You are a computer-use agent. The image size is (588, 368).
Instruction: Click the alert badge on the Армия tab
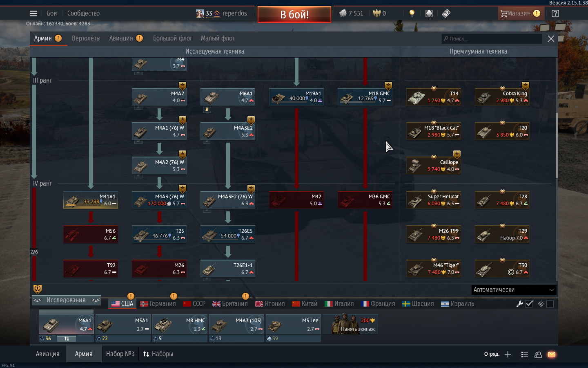pos(58,38)
